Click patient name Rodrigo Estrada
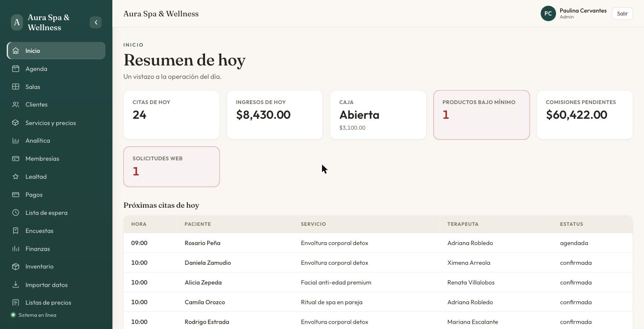Image resolution: width=644 pixels, height=329 pixels. click(207, 322)
